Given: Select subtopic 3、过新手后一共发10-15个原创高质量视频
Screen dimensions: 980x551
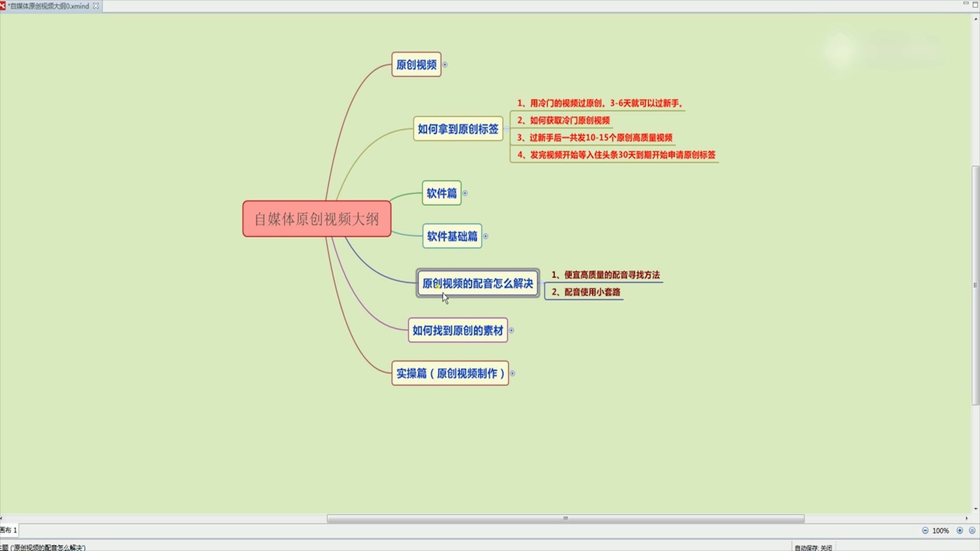Looking at the screenshot, I should pyautogui.click(x=595, y=138).
